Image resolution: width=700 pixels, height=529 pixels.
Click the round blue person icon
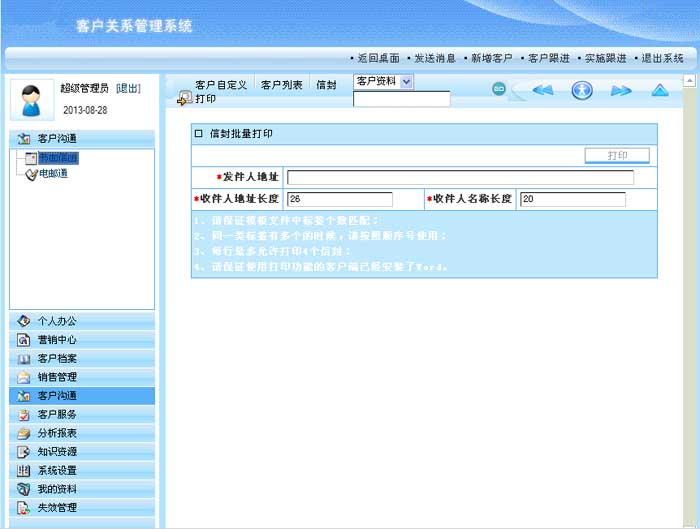point(582,90)
